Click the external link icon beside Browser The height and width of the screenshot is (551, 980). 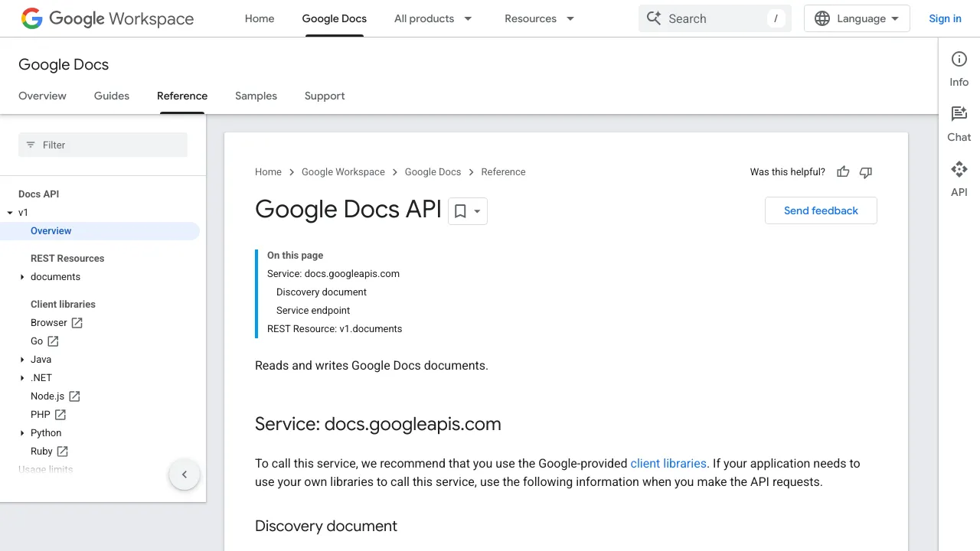[x=77, y=323]
